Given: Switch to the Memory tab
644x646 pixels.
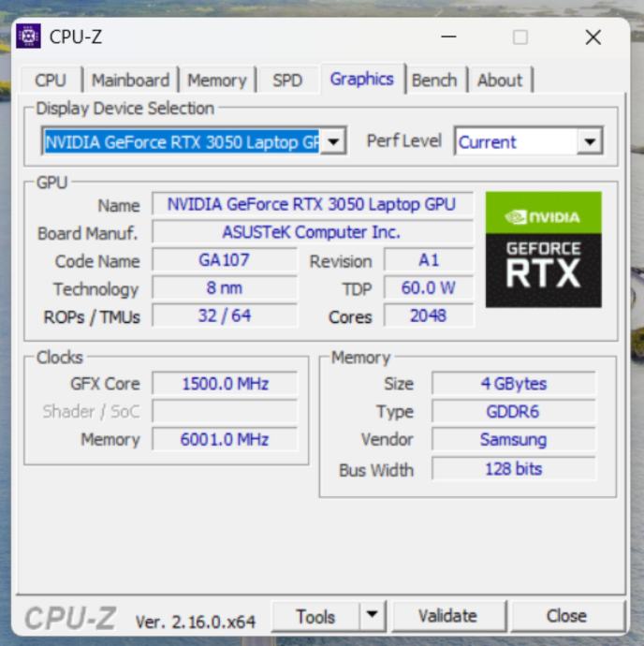Looking at the screenshot, I should click(x=217, y=80).
